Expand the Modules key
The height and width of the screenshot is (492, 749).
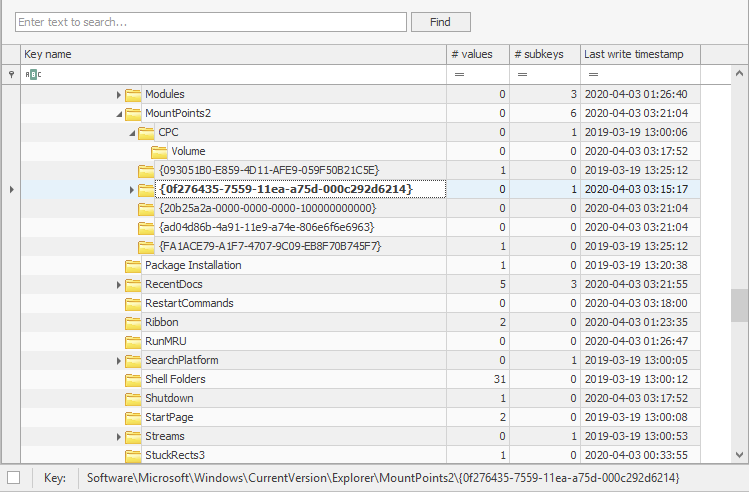[119, 95]
